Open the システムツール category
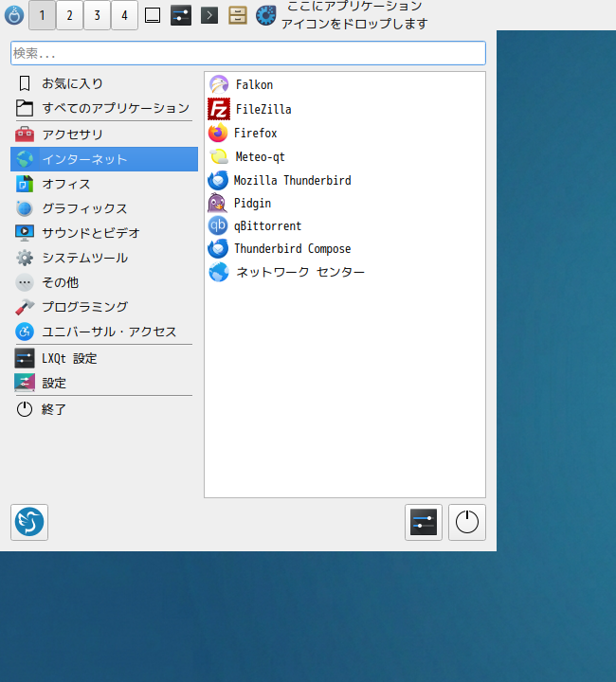Image resolution: width=616 pixels, height=682 pixels. point(104,258)
